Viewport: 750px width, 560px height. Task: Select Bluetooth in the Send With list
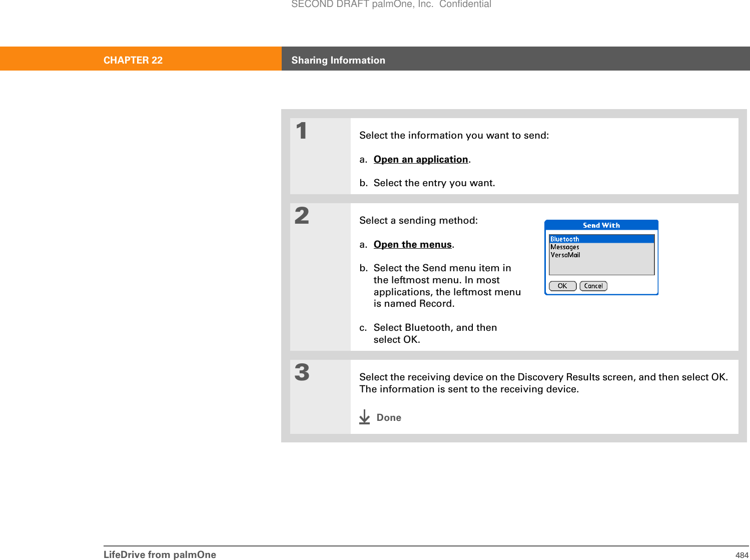601,239
